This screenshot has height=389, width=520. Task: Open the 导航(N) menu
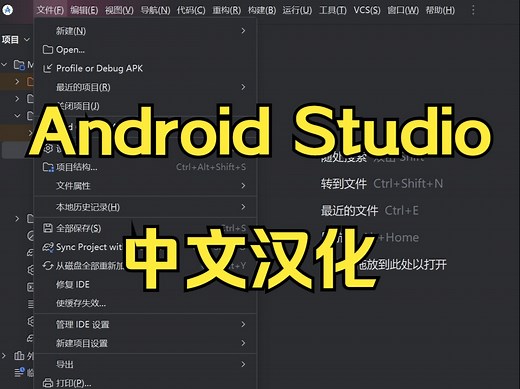pos(155,10)
